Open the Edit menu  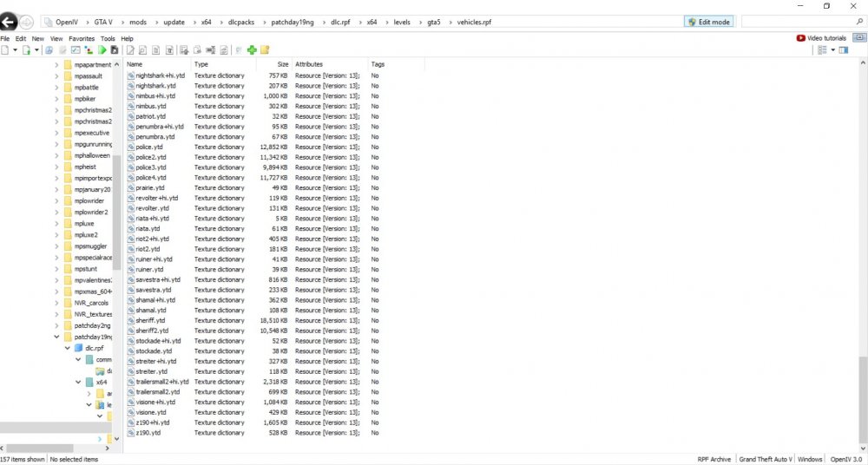click(21, 39)
